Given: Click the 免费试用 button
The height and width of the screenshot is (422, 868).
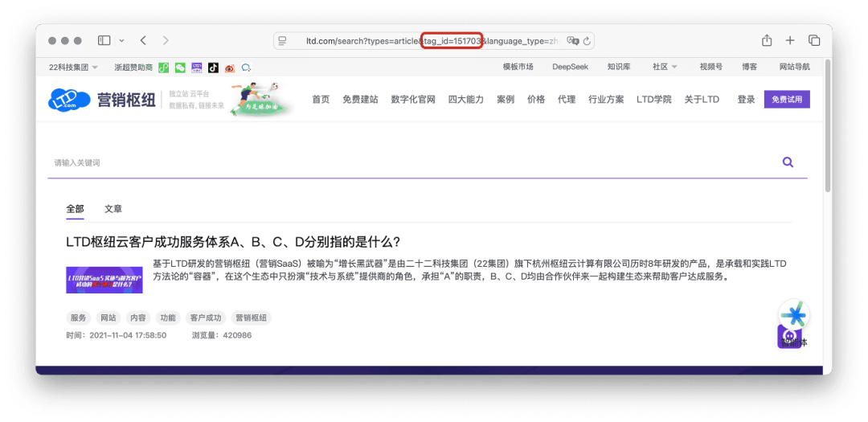Looking at the screenshot, I should pos(787,99).
